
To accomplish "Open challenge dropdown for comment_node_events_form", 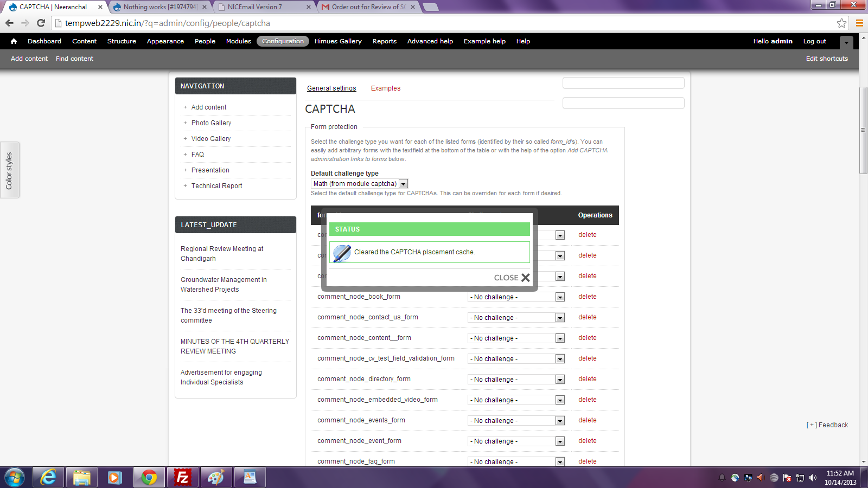I will (516, 421).
